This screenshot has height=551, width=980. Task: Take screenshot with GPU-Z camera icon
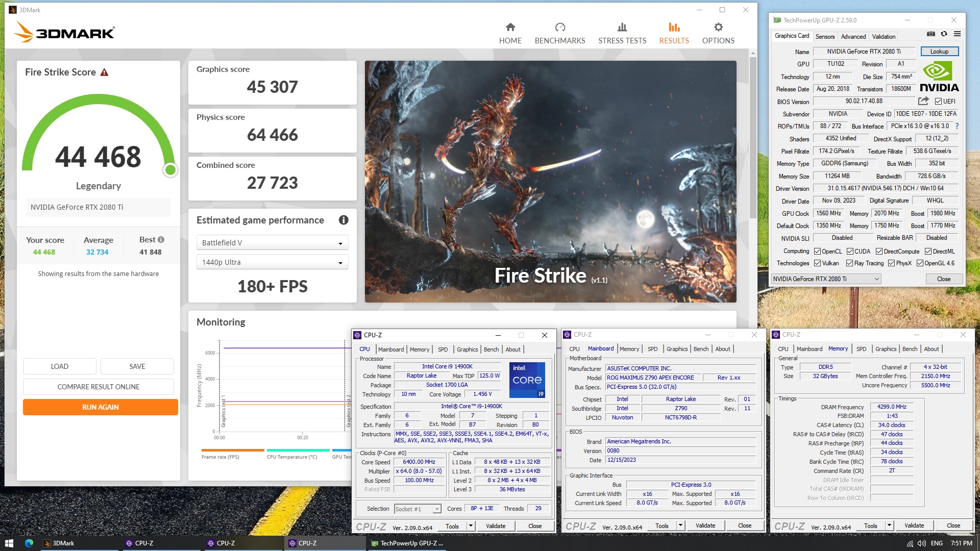tap(931, 34)
